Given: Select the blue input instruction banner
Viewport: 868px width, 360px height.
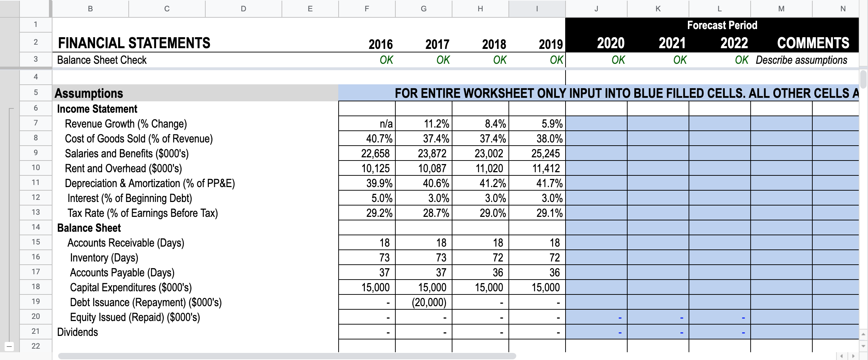Looking at the screenshot, I should (599, 93).
